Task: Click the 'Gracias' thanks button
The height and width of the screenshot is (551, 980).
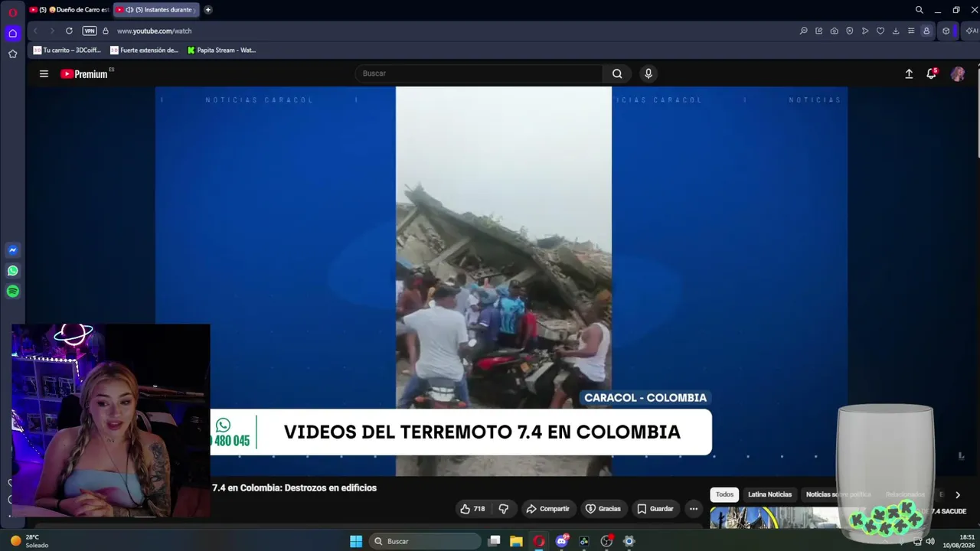Action: coord(603,509)
